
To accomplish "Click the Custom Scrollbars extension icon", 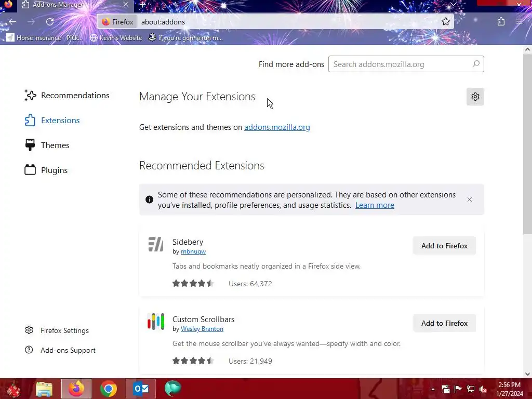I will pyautogui.click(x=156, y=322).
